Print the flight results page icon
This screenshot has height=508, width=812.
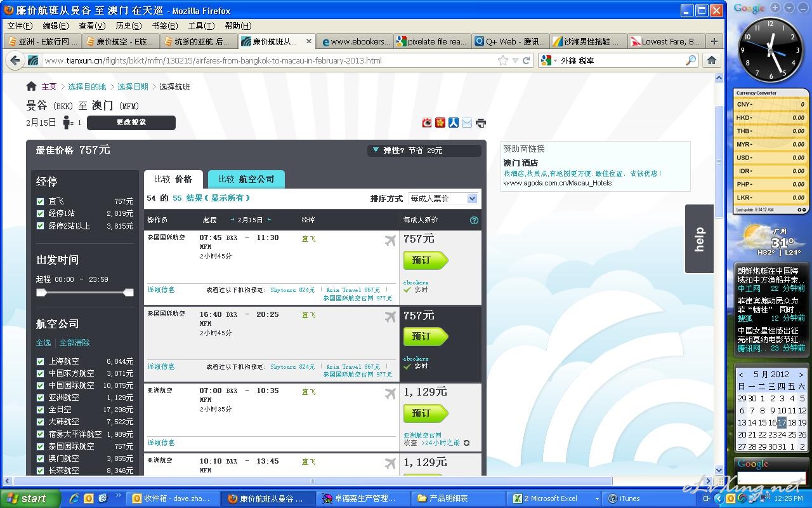[481, 123]
